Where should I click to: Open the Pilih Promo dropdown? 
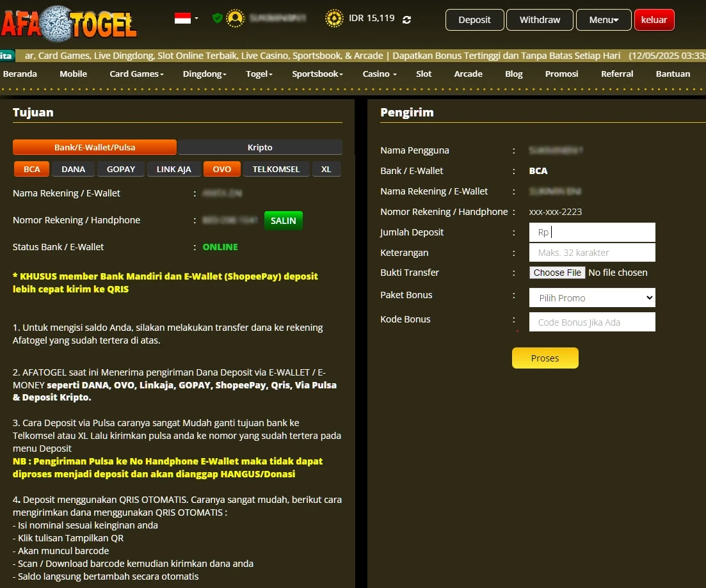(x=592, y=298)
